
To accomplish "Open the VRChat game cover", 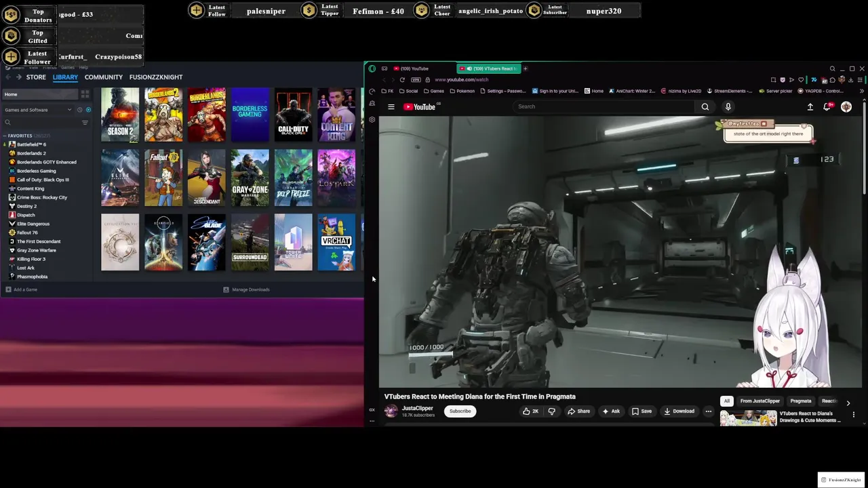I will pyautogui.click(x=336, y=242).
